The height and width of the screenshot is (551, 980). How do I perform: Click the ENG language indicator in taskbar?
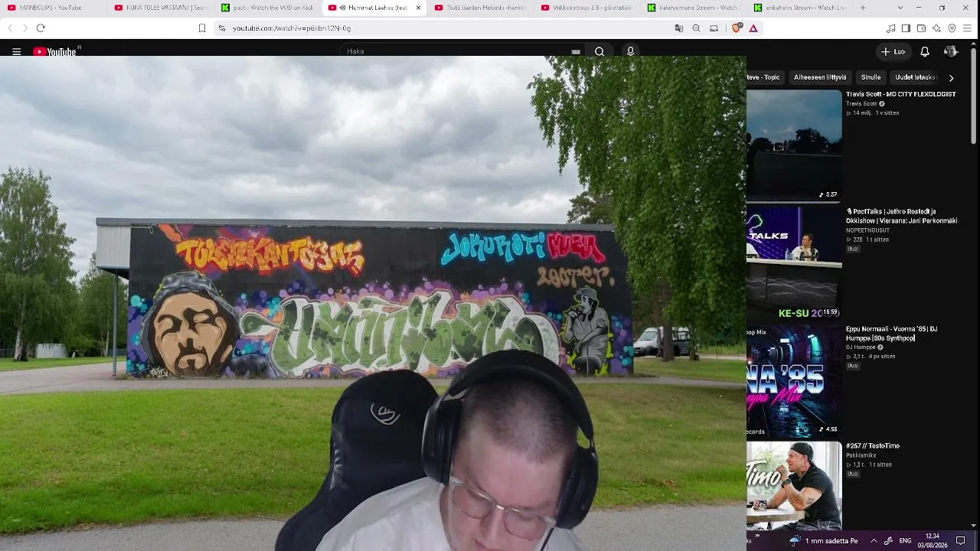905,541
